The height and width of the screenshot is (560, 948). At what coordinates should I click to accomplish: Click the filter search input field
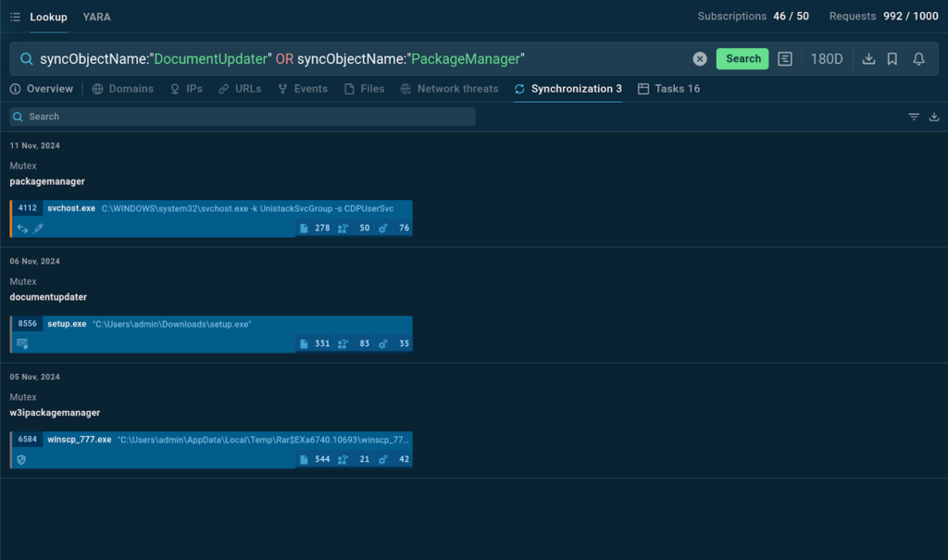[243, 117]
